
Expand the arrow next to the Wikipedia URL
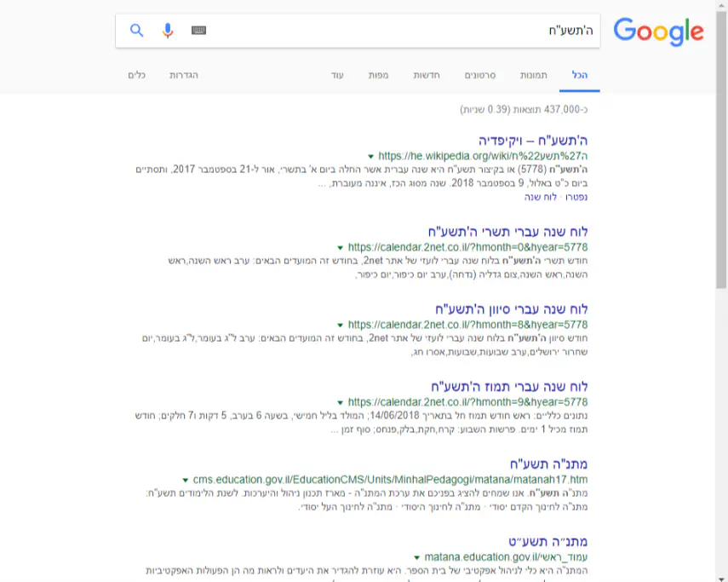pyautogui.click(x=371, y=157)
